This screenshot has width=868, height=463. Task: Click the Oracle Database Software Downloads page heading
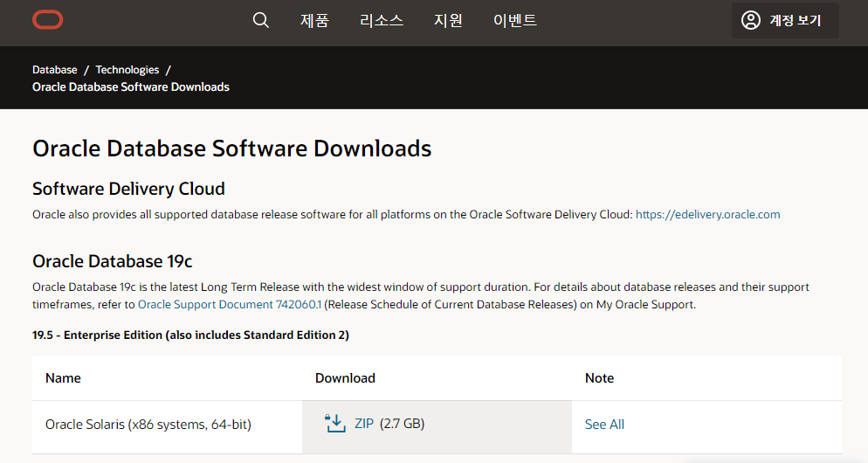point(232,149)
